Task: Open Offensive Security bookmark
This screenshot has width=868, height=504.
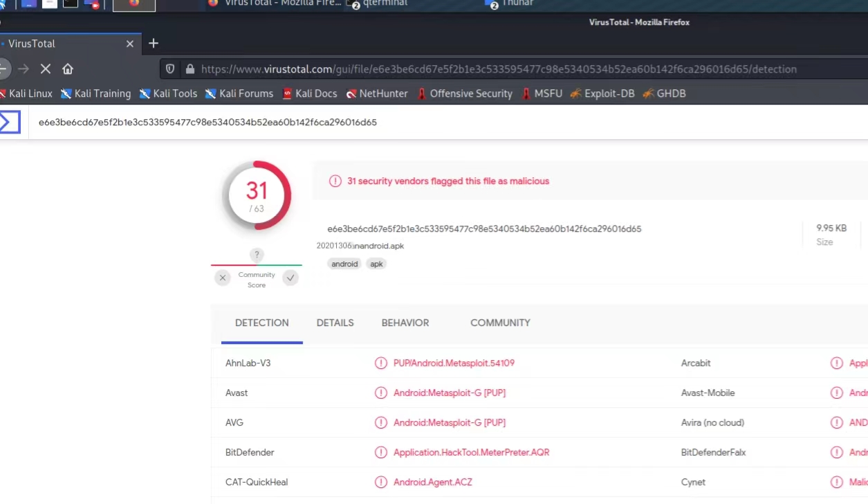Action: click(464, 93)
